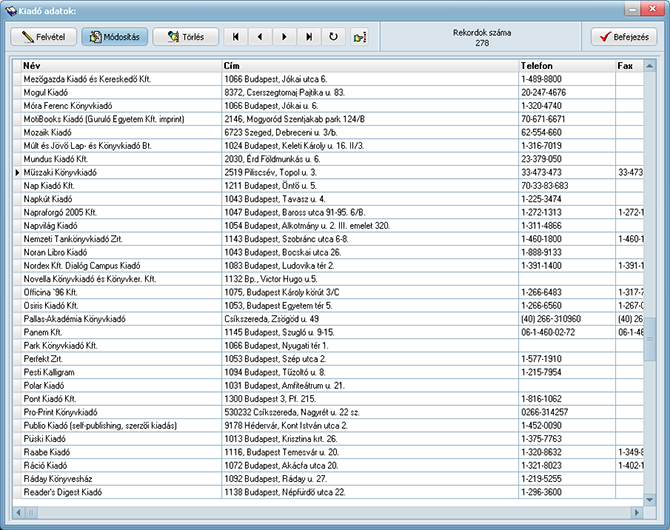Select the MotiBooks Kiadó row
Image resolution: width=670 pixels, height=530 pixels.
coord(328,119)
